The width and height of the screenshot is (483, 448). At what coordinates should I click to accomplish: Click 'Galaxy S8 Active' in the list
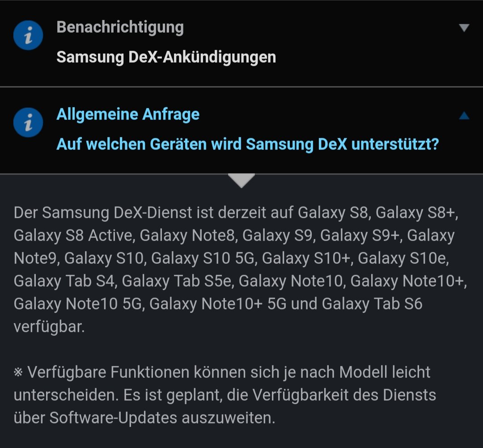73,236
